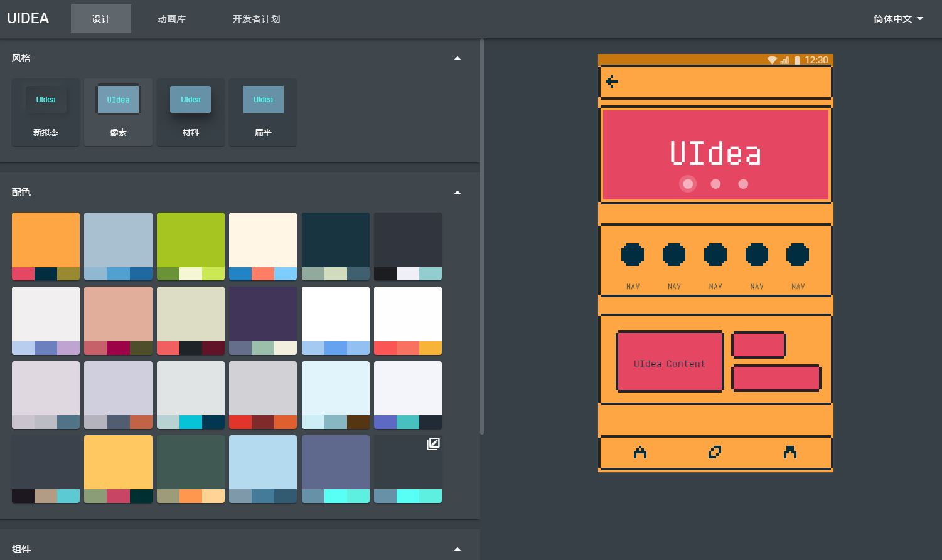942x560 pixels.
Task: Select the slate blue palette with cyan
Action: pyautogui.click(x=336, y=469)
